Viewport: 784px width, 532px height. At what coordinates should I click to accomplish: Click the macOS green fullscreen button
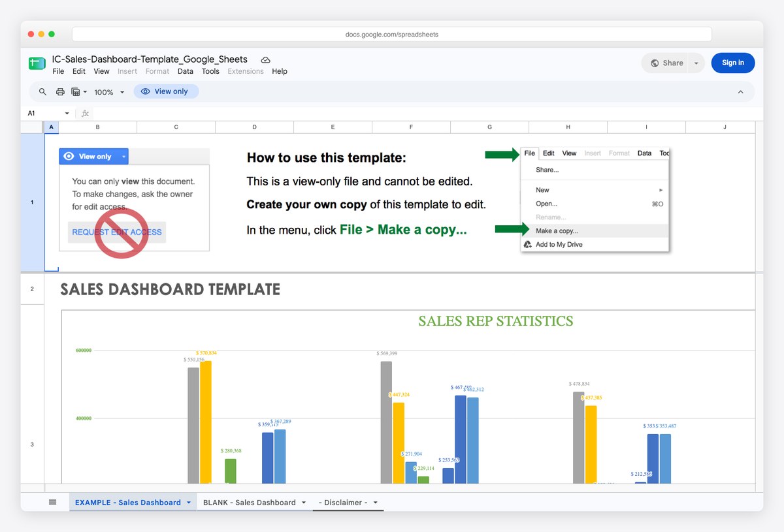click(x=52, y=34)
